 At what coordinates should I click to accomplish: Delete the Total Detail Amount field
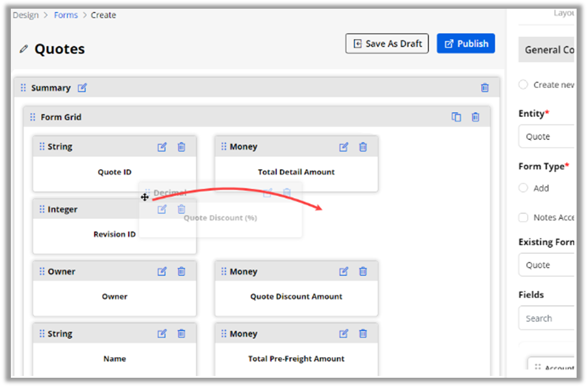tap(363, 147)
